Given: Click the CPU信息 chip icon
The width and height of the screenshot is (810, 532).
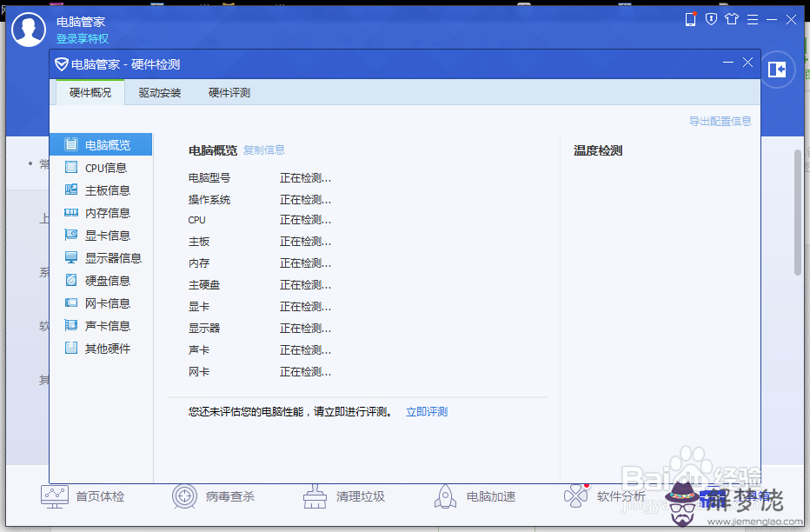Looking at the screenshot, I should pyautogui.click(x=71, y=168).
